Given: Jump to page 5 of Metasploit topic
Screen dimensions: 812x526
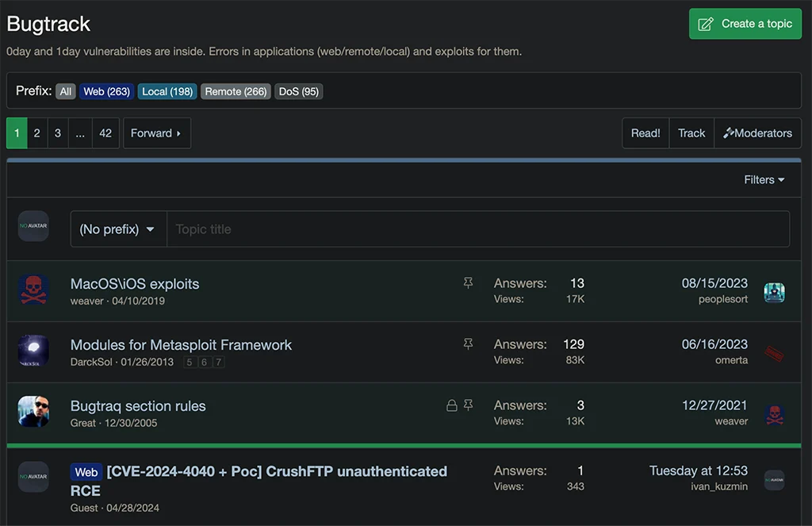Looking at the screenshot, I should click(x=190, y=363).
